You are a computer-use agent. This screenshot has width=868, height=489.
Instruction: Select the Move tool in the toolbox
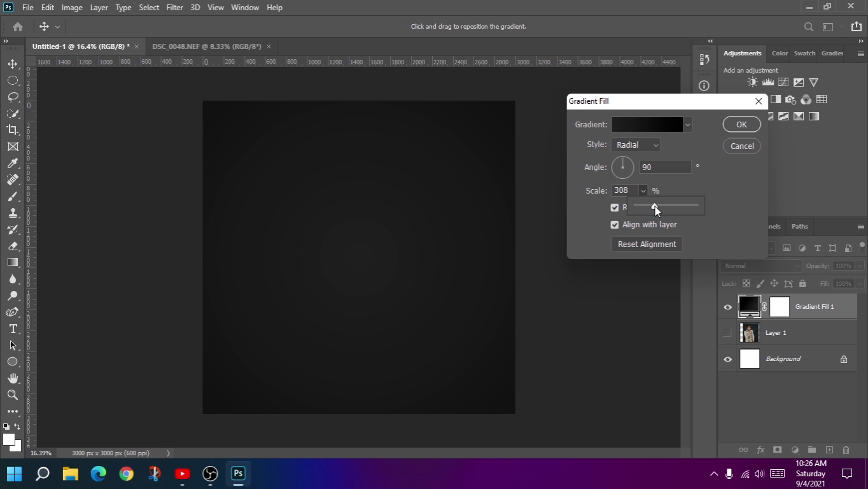pyautogui.click(x=13, y=64)
